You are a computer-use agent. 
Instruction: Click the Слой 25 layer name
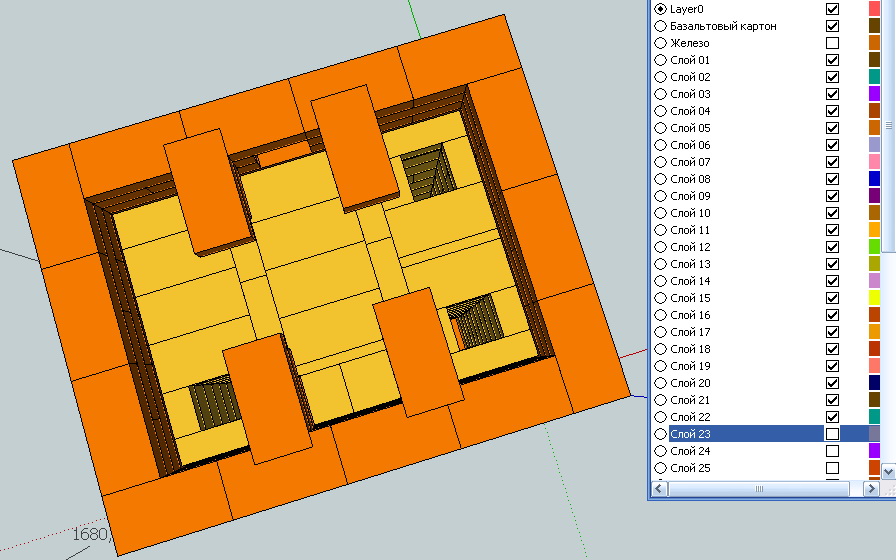click(690, 468)
